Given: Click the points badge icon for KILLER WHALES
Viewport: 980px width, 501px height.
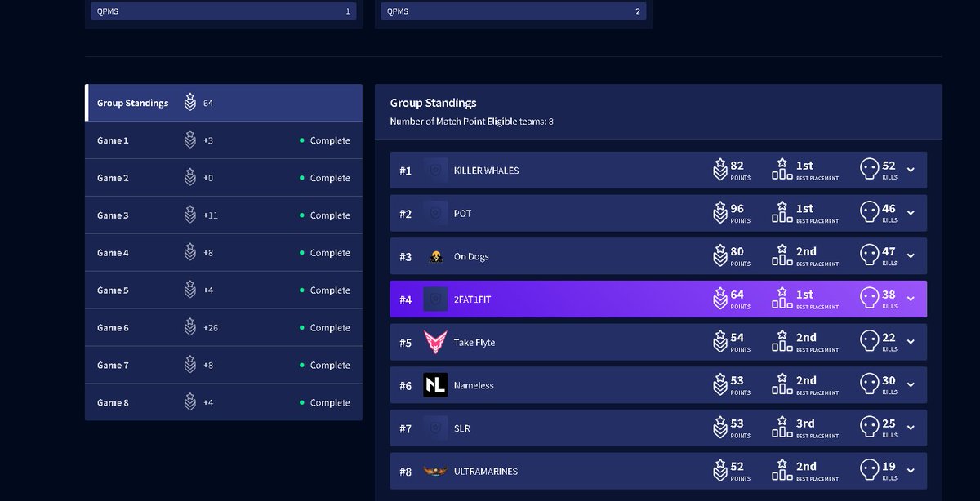Looking at the screenshot, I should [719, 169].
